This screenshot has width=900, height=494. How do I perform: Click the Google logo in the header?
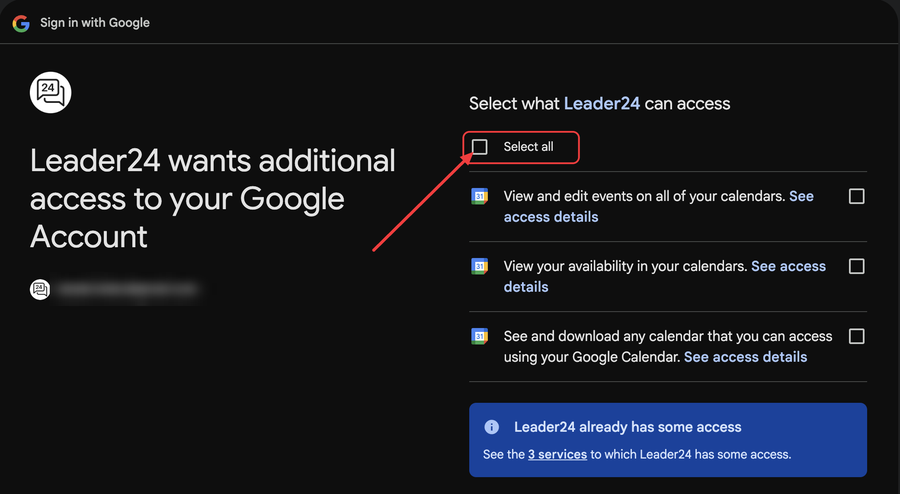point(21,23)
